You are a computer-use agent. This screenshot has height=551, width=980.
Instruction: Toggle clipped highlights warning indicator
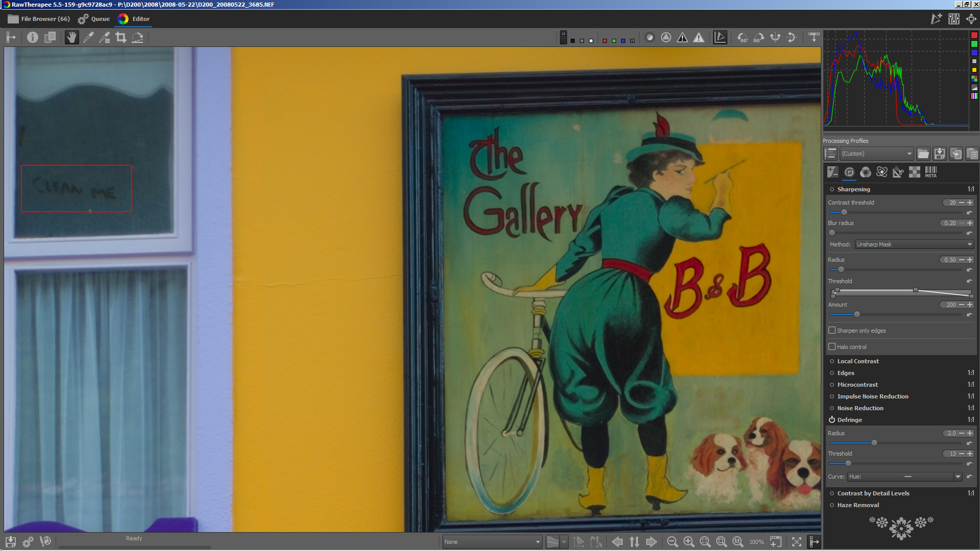coord(698,37)
